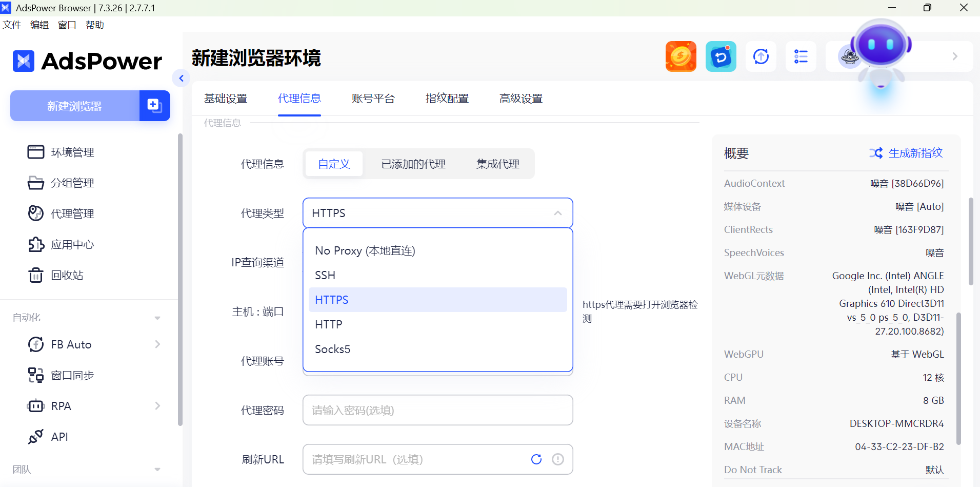The width and height of the screenshot is (980, 487).
Task: Click the shuffle icon beside 生成新指纹
Action: (x=876, y=153)
